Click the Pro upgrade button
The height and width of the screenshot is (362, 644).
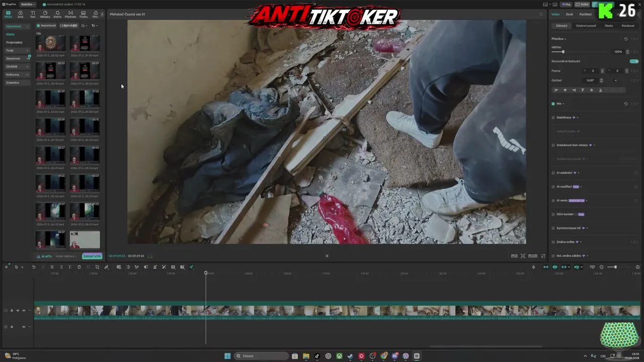[567, 5]
